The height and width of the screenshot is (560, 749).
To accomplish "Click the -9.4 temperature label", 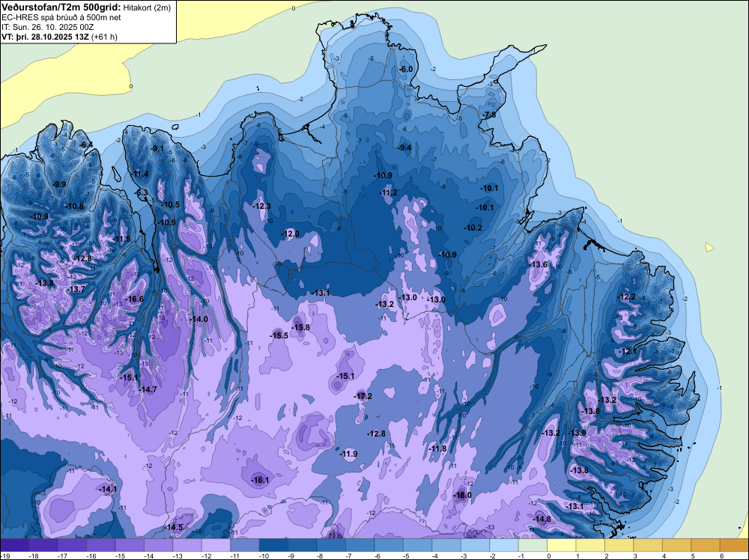I will 404,147.
